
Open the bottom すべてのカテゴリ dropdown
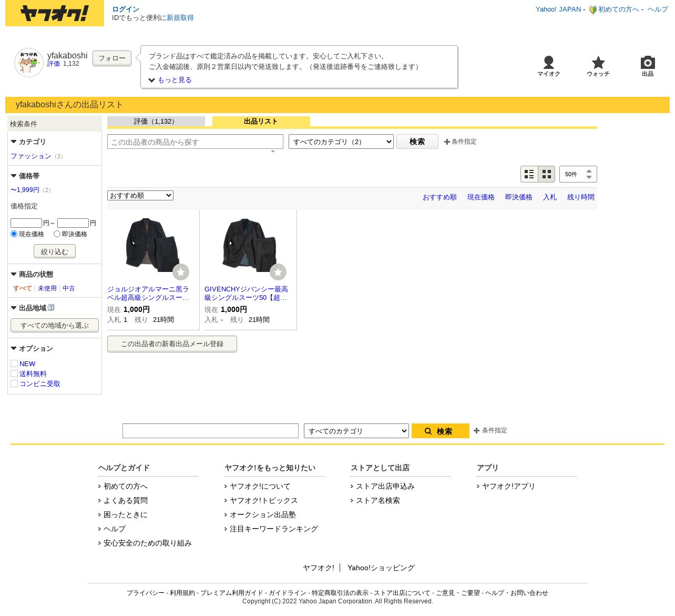pos(356,431)
